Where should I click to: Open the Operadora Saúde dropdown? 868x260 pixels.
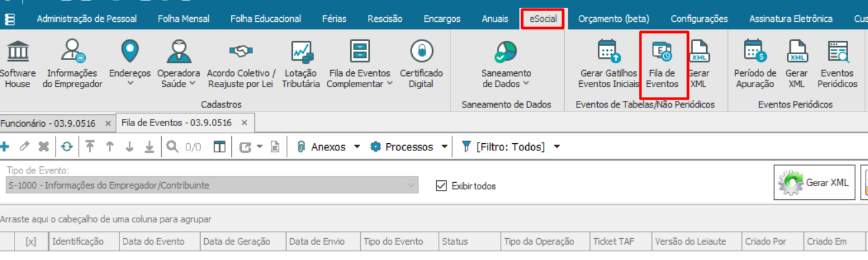178,65
